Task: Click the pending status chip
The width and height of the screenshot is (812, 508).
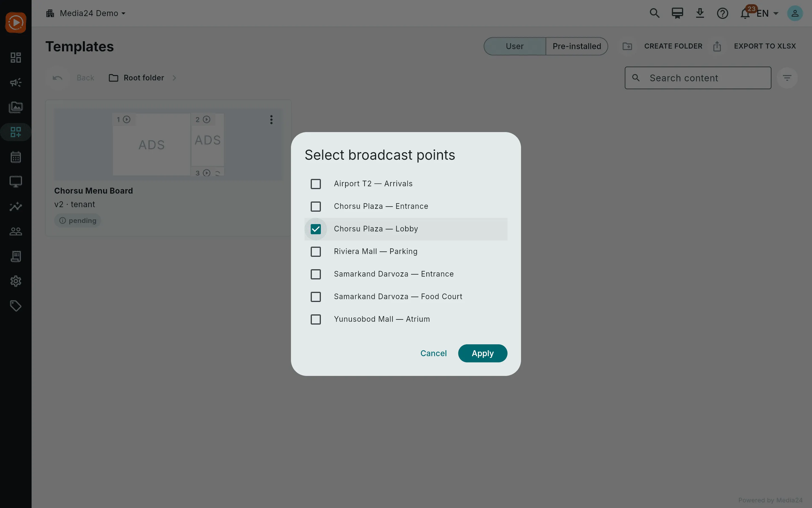Action: click(x=78, y=220)
